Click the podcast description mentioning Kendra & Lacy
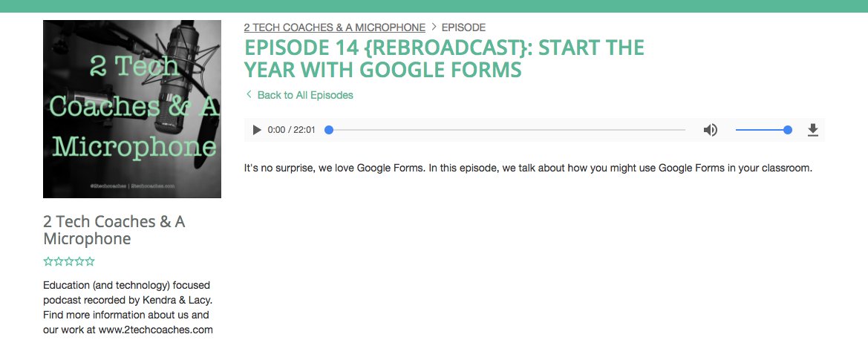This screenshot has width=868, height=340. coord(128,307)
